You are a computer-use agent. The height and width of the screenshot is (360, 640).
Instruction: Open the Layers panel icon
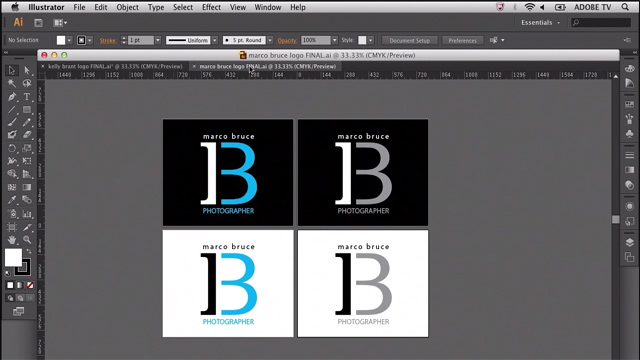pyautogui.click(x=629, y=242)
